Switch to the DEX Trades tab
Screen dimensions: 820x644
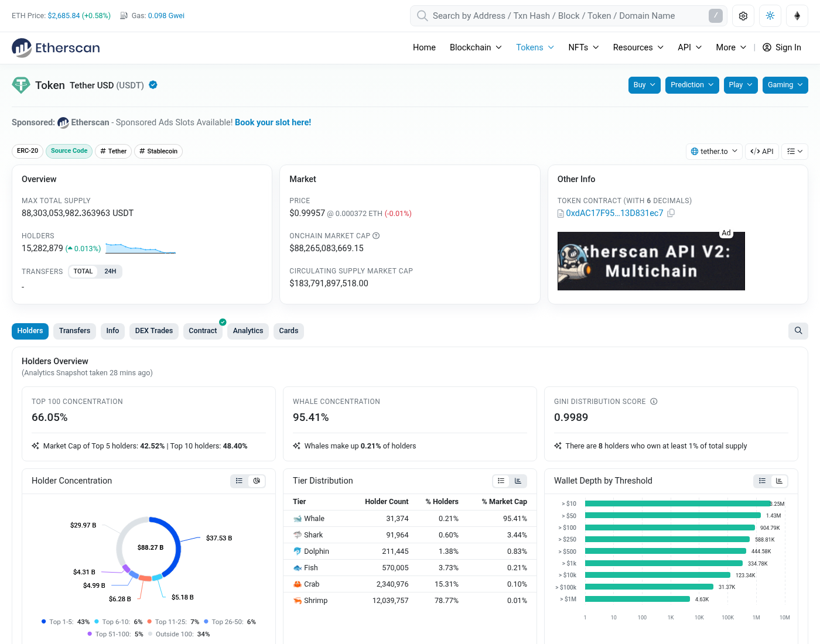tap(154, 331)
